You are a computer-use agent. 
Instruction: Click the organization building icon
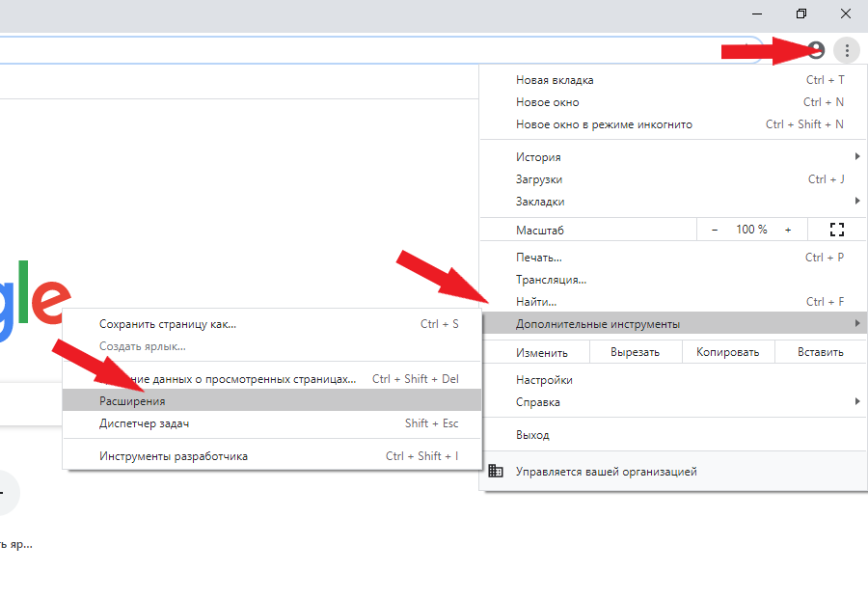point(496,472)
